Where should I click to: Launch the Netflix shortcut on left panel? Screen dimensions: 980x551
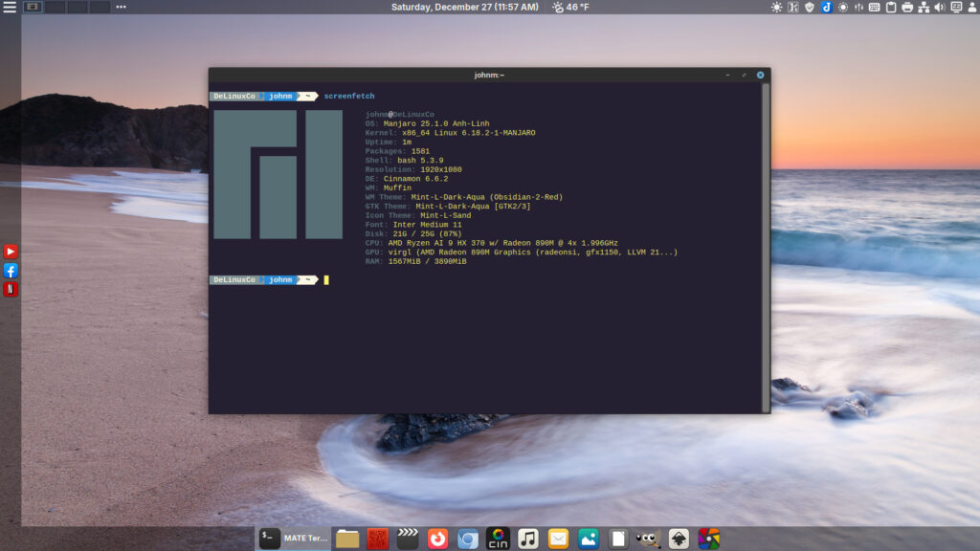11,289
